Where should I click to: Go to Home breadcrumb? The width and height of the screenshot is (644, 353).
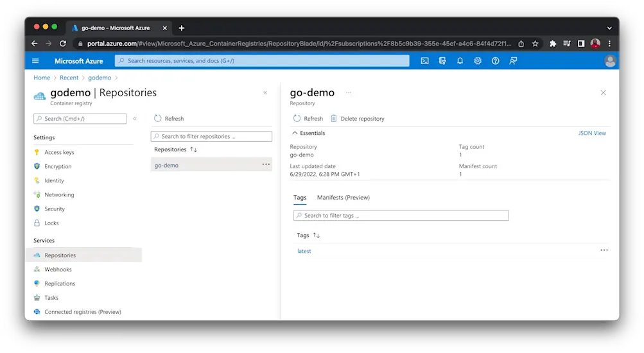[x=42, y=78]
